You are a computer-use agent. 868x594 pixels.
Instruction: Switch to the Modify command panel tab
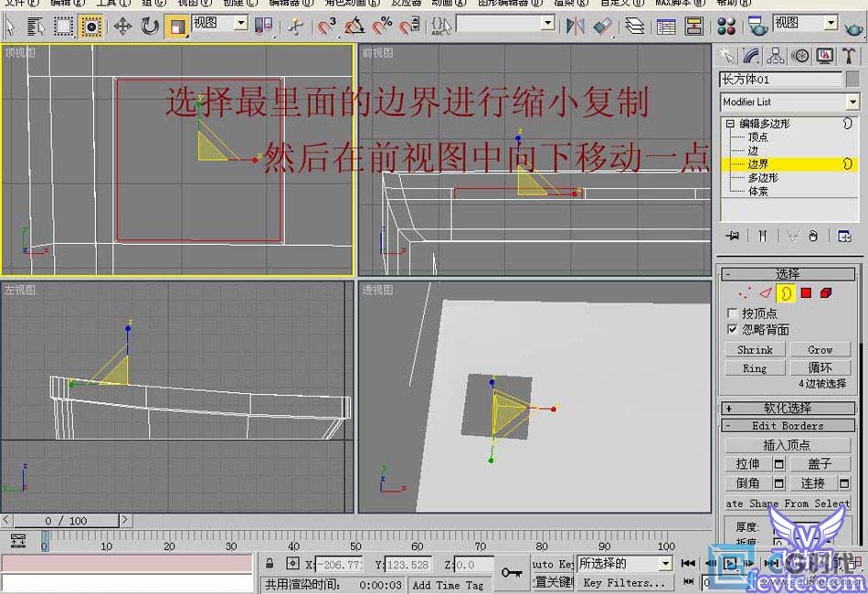[x=751, y=56]
